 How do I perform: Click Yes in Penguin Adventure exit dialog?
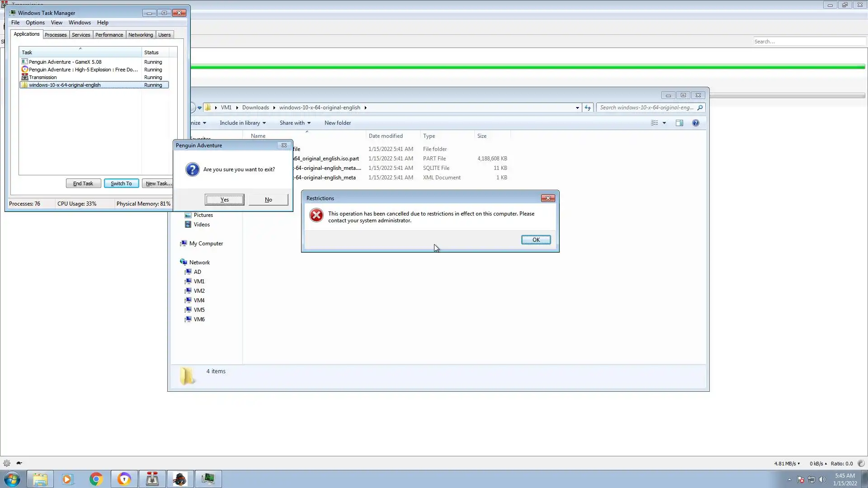(224, 200)
